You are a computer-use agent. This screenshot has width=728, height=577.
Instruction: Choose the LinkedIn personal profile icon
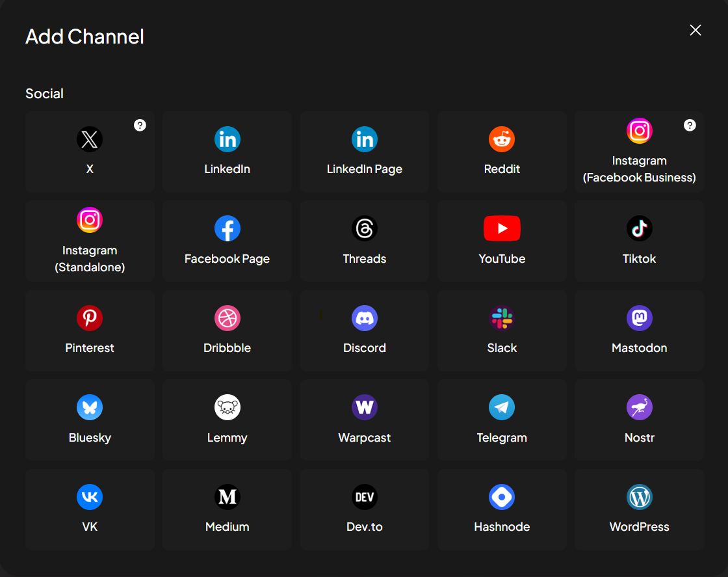[227, 139]
